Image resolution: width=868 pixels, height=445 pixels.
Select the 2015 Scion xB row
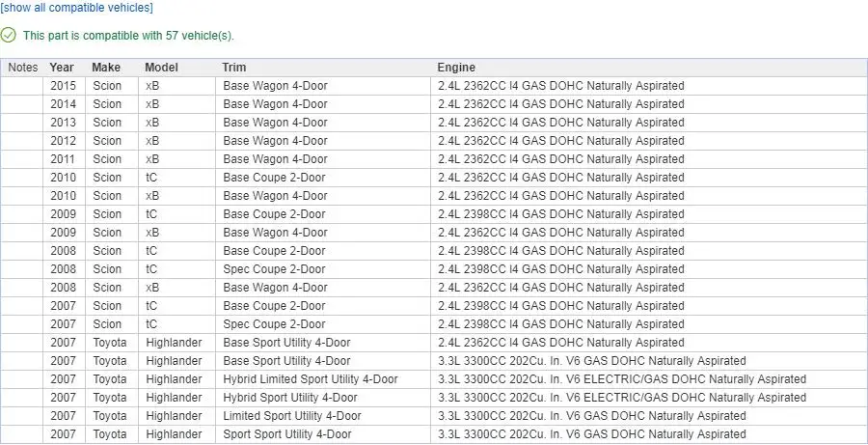(x=434, y=86)
